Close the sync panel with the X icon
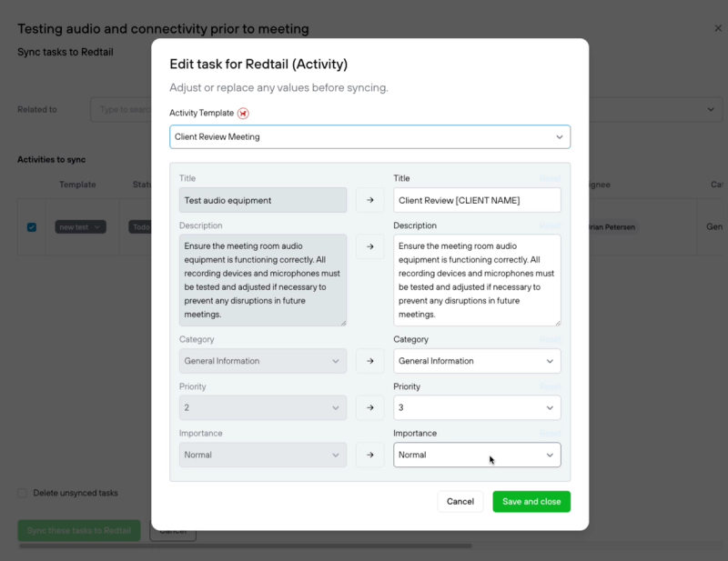Screen dimensions: 728x561 pos(718,28)
